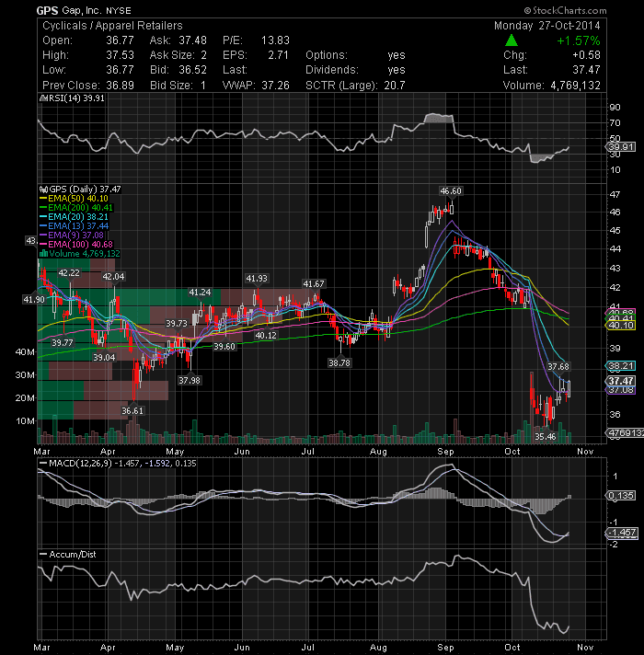
Task: Click the green up-arrow triangle icon
Action: pos(512,40)
